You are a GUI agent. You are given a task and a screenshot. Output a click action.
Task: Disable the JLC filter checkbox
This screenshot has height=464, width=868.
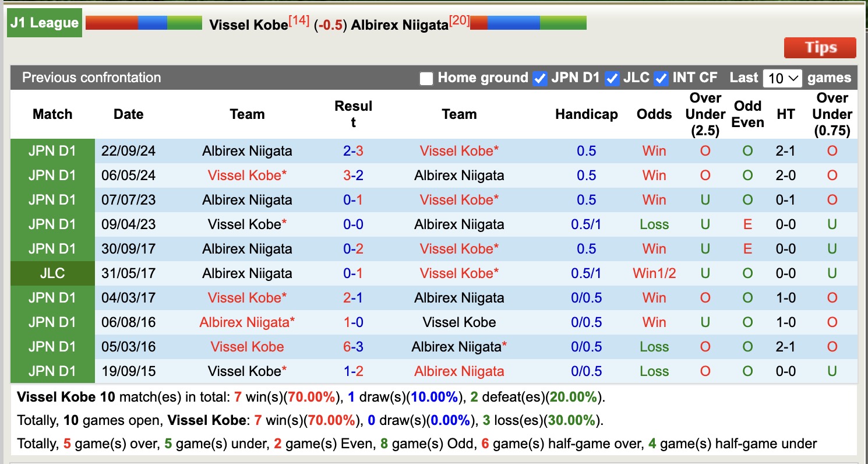[x=613, y=78]
